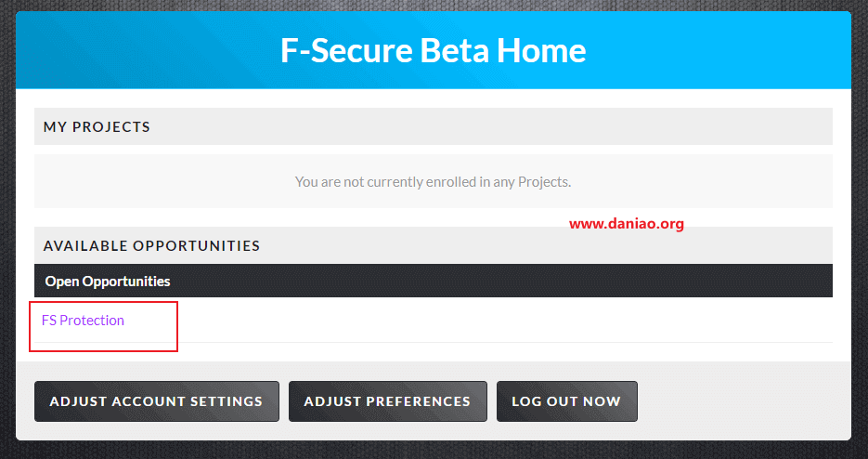Log out using Log Out Now
This screenshot has width=868, height=459.
tap(567, 401)
